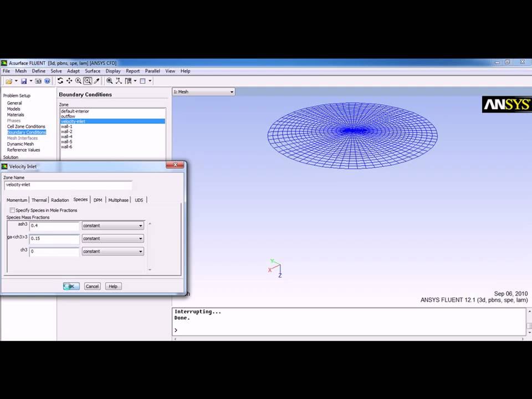Select General in Problem Setup tree
This screenshot has height=399, width=532.
pos(14,103)
